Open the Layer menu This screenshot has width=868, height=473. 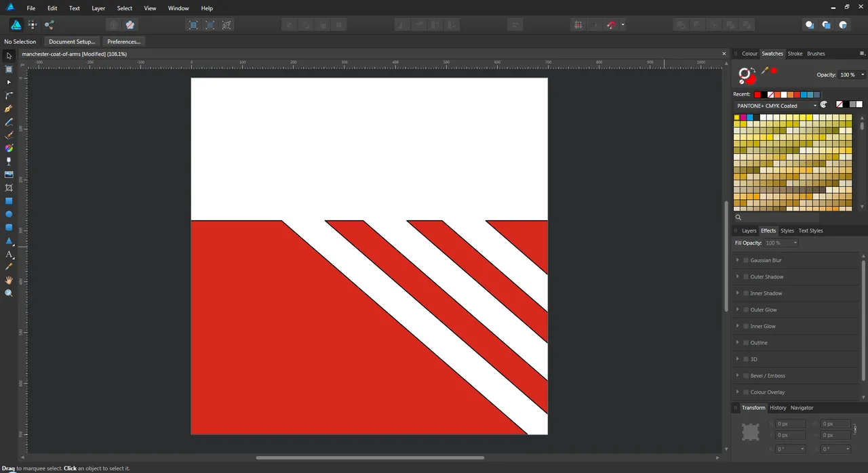coord(98,8)
